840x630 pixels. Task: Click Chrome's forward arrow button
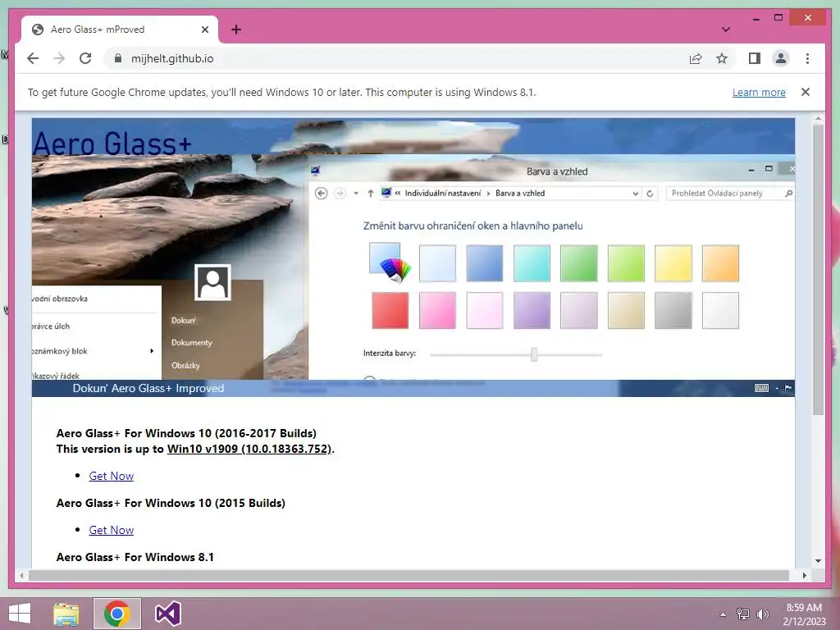(x=59, y=58)
